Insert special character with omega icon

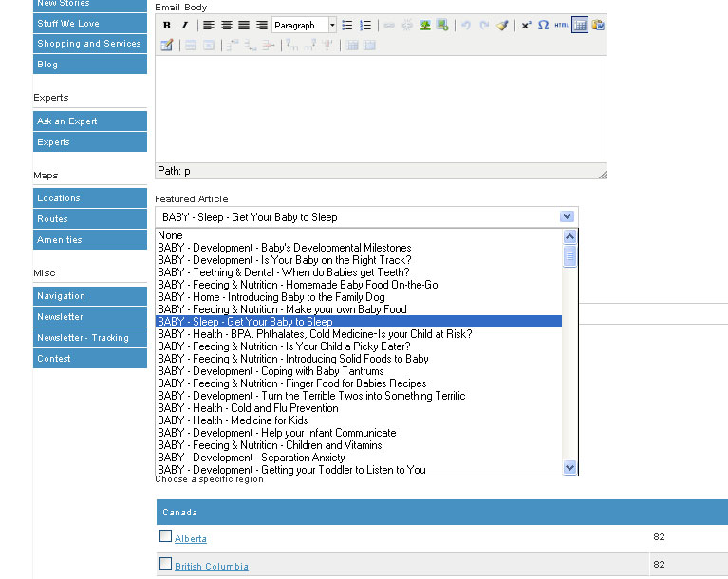click(x=543, y=26)
